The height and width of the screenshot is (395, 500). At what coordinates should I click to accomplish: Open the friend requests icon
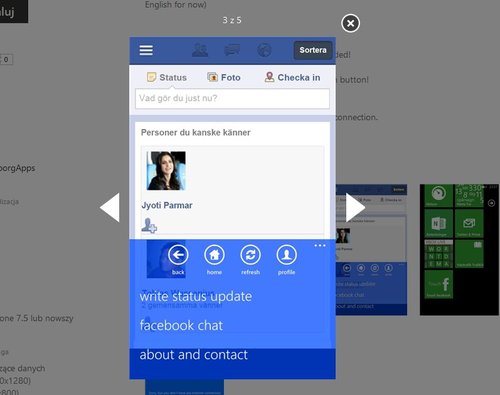point(200,50)
